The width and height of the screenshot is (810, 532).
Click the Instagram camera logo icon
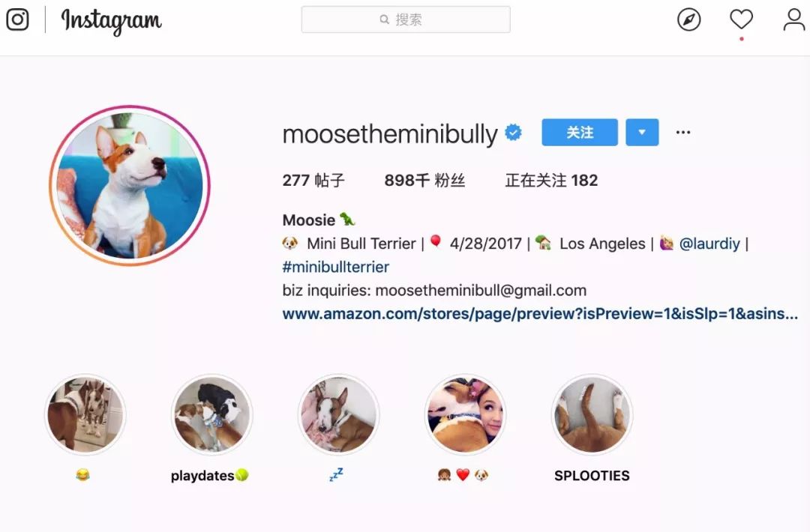17,19
